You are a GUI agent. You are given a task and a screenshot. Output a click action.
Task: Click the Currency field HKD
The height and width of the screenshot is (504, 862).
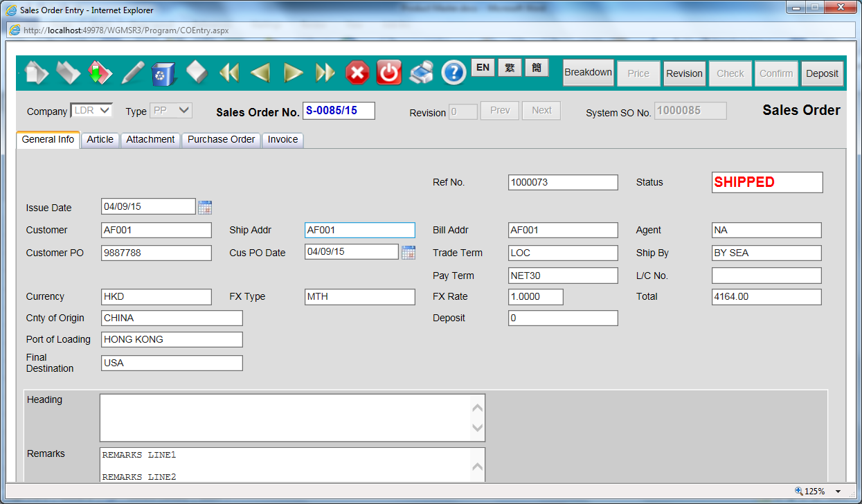156,296
